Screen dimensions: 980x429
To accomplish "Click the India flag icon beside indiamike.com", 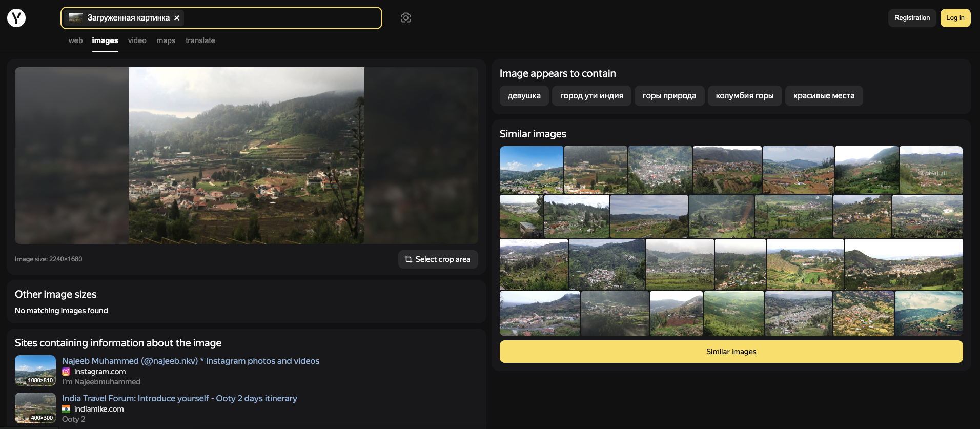I will tap(66, 409).
